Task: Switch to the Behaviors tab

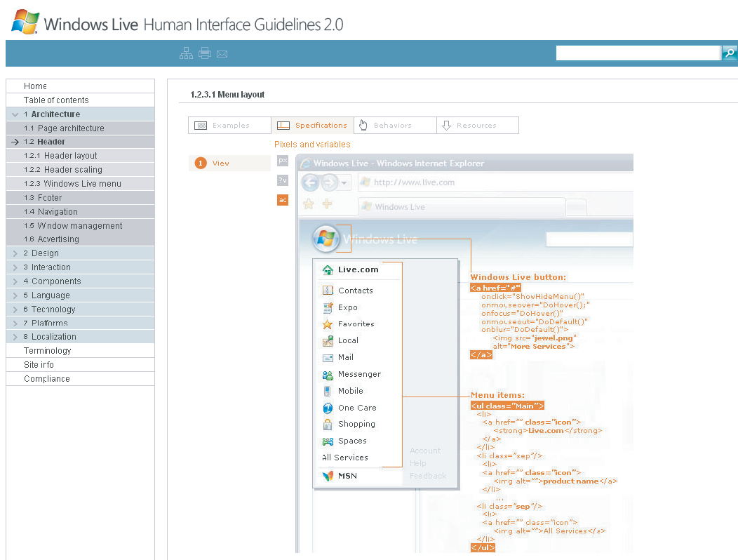Action: click(x=395, y=126)
